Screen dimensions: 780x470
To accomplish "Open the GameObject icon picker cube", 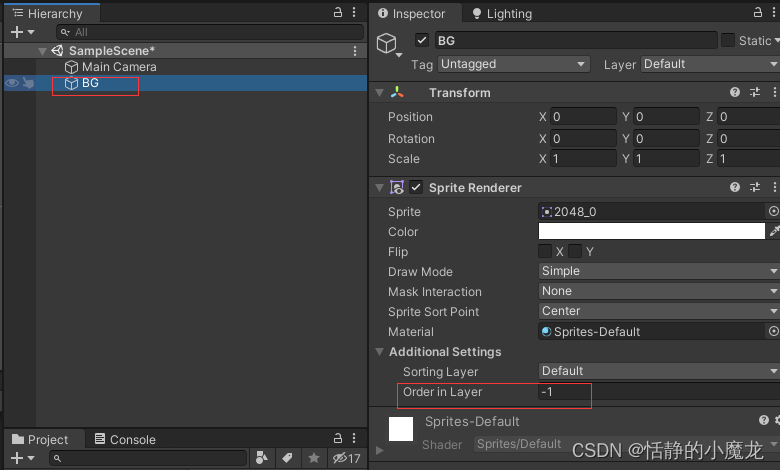I will pos(389,44).
